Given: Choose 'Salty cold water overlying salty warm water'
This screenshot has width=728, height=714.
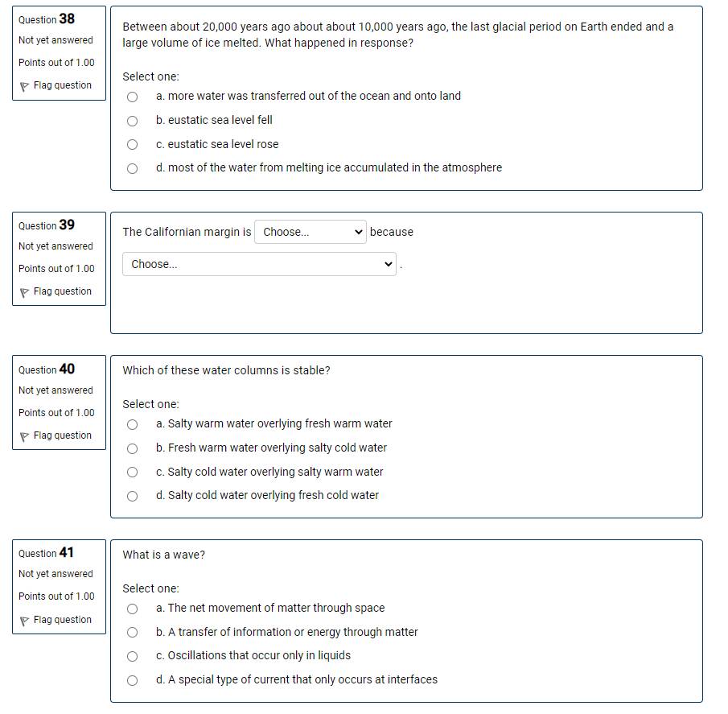Looking at the screenshot, I should point(132,472).
